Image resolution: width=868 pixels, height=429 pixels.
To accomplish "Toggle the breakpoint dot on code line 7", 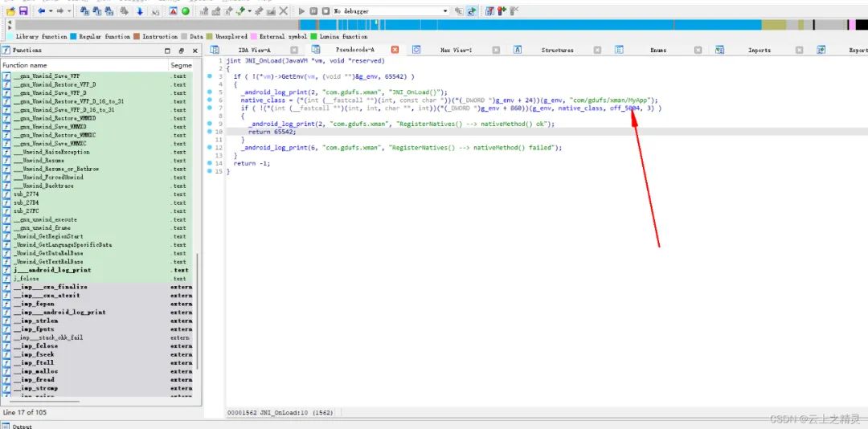I will (210, 108).
